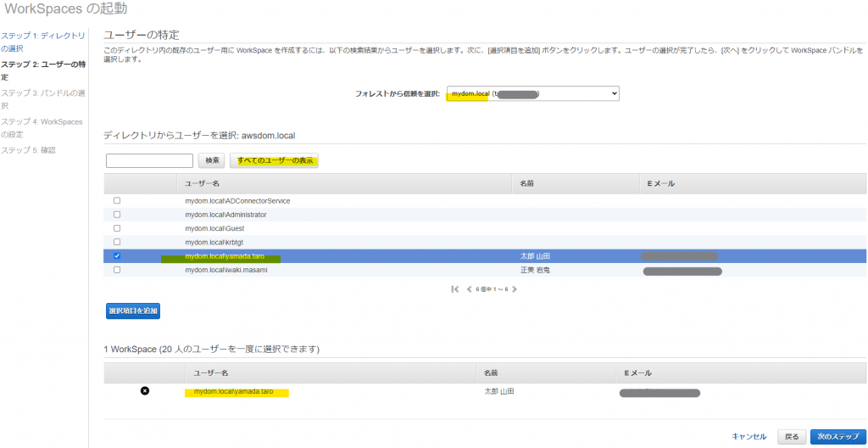
Task: Click the user search text field
Action: (150, 160)
